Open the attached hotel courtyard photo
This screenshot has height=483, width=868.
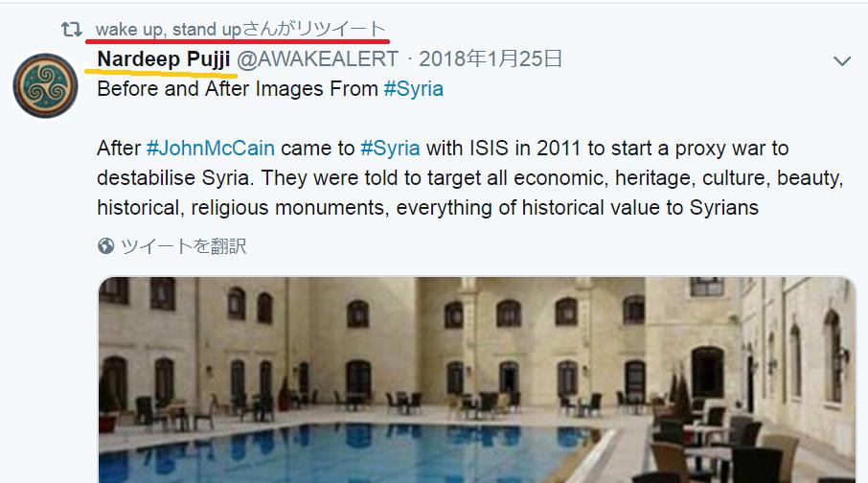pos(477,379)
